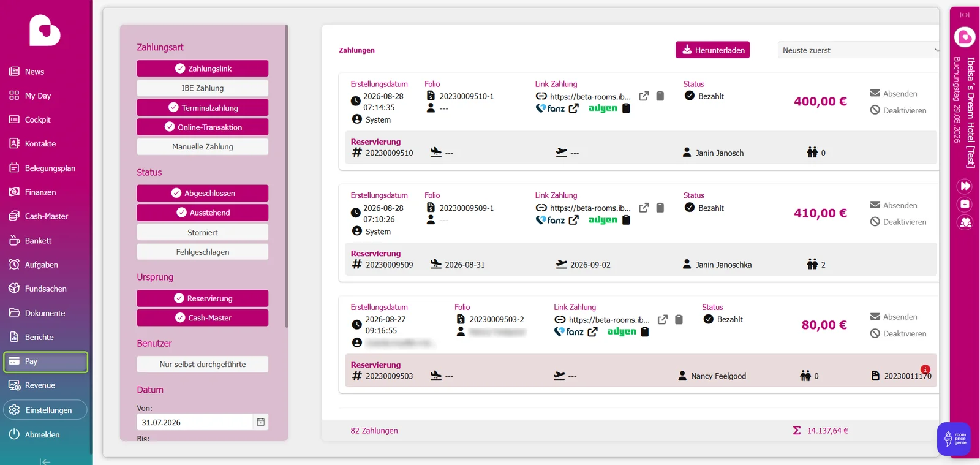This screenshot has width=980, height=465.
Task: Click the lowest round icon in the right panel
Action: 965,222
